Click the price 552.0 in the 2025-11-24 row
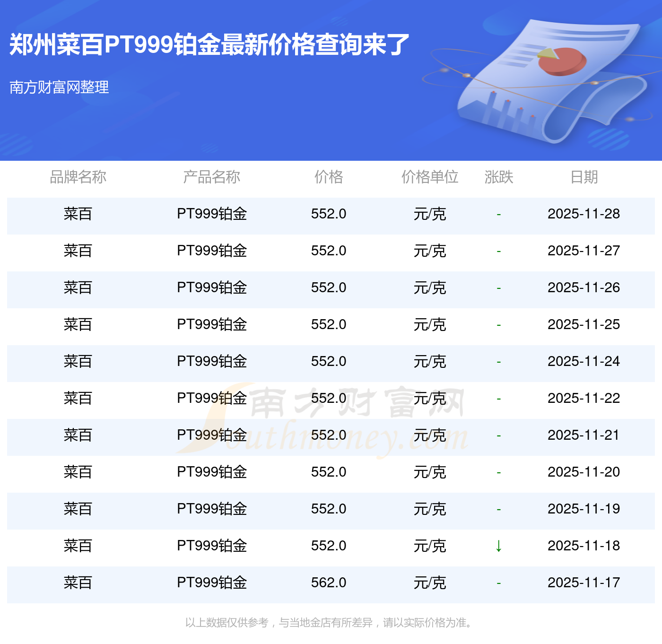662x644 pixels. click(x=329, y=361)
